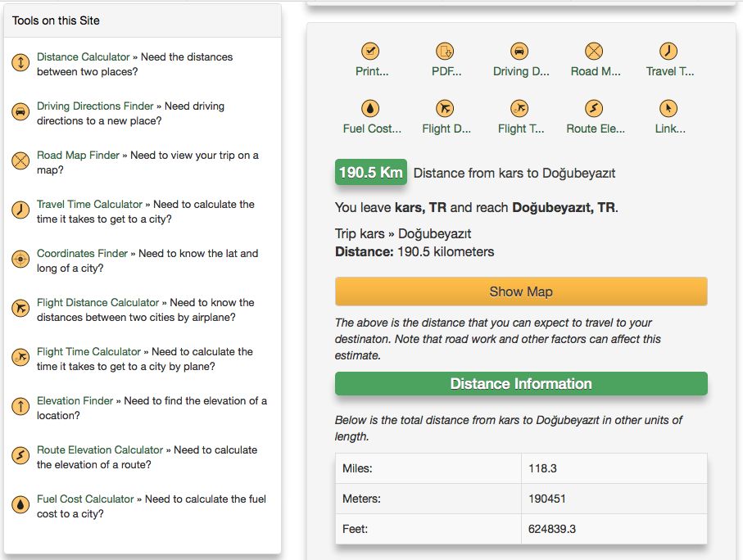The height and width of the screenshot is (560, 743).
Task: Select the PDF export icon
Action: [445, 50]
